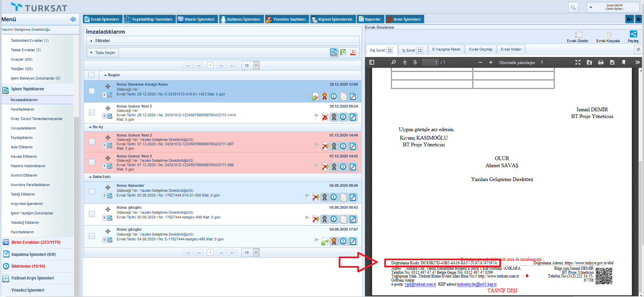The width and height of the screenshot is (644, 297).
Task: Click the Paylaş share icon
Action: coord(633,34)
